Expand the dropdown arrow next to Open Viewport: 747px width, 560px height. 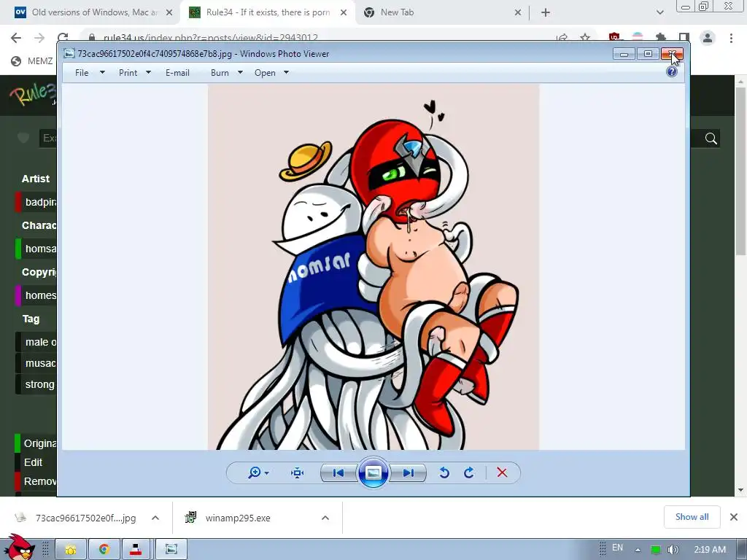(x=286, y=72)
